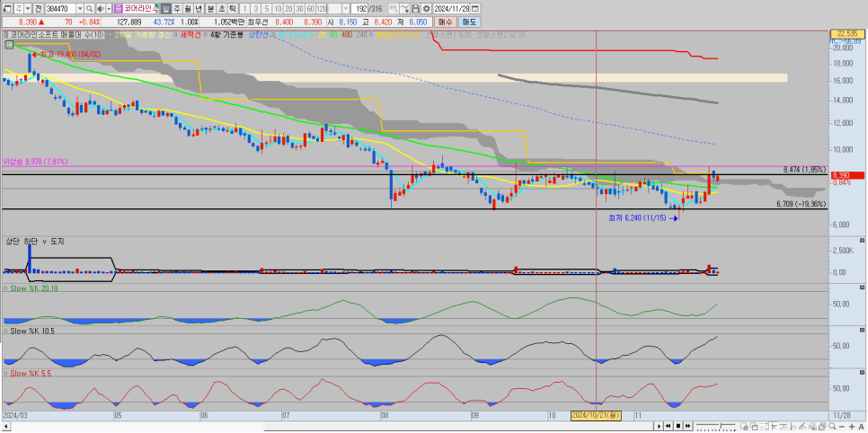The image size is (868, 433).
Task: Select the daily 일 chart period
Action: pos(165,9)
